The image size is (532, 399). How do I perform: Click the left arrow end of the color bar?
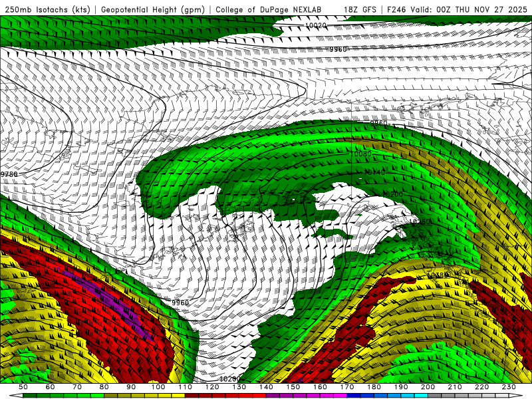(16, 396)
